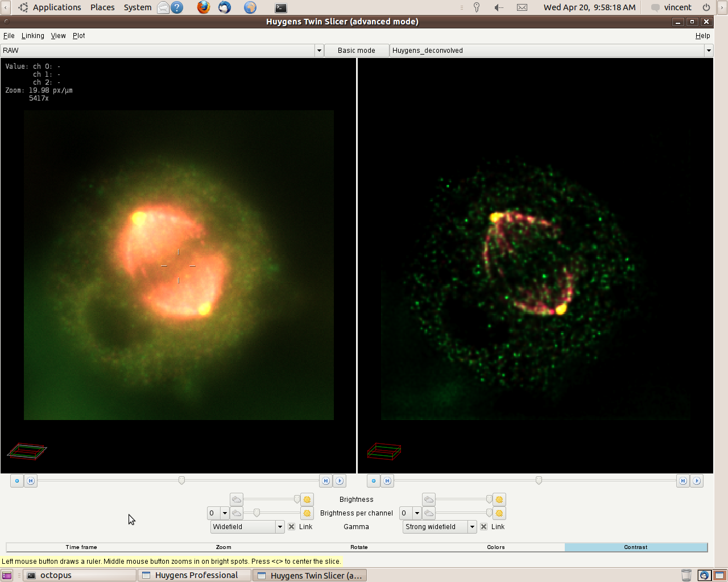The width and height of the screenshot is (728, 582).
Task: Toggle the Link checkbox next to Strong widefield
Action: (484, 527)
